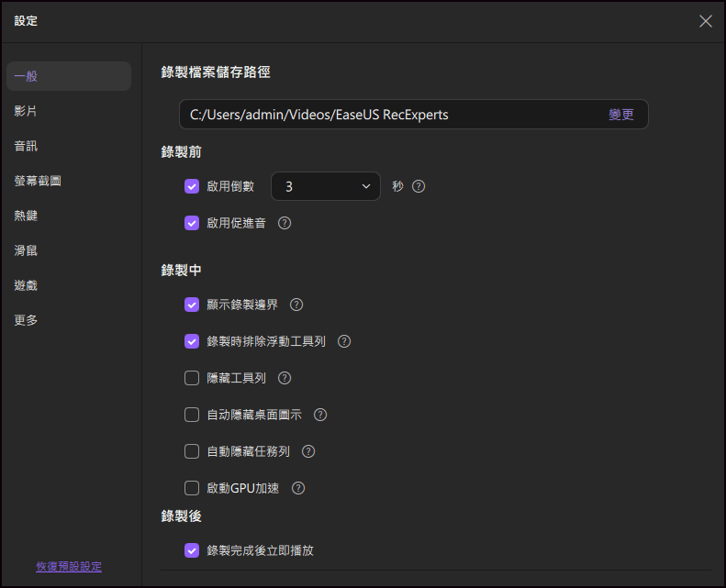The image size is (726, 588).
Task: Turn on 啟動GPU加速
Action: 192,488
